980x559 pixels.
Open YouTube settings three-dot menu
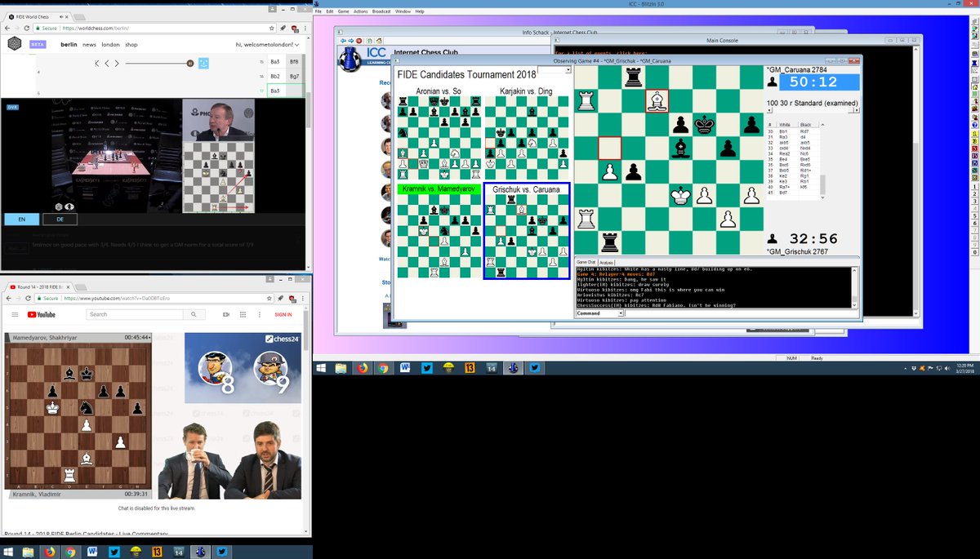258,314
